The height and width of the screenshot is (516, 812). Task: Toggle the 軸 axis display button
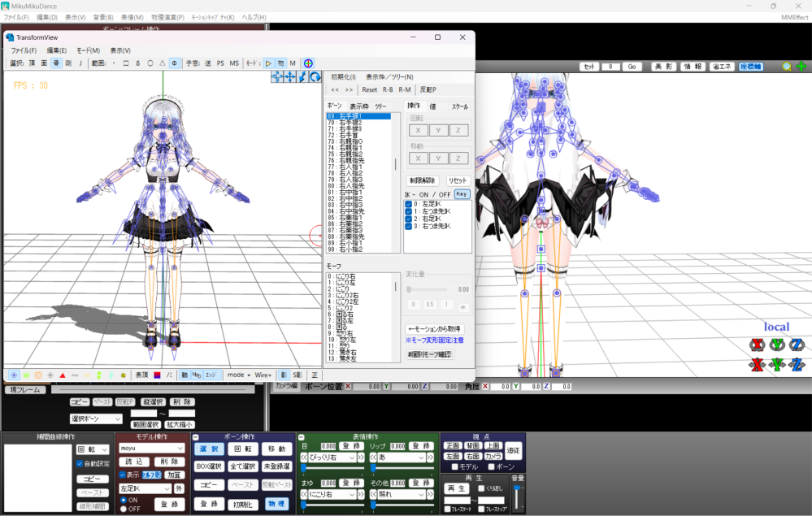[185, 375]
